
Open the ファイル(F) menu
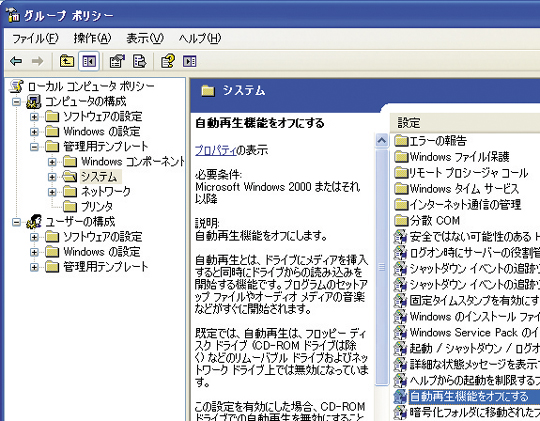[35, 38]
